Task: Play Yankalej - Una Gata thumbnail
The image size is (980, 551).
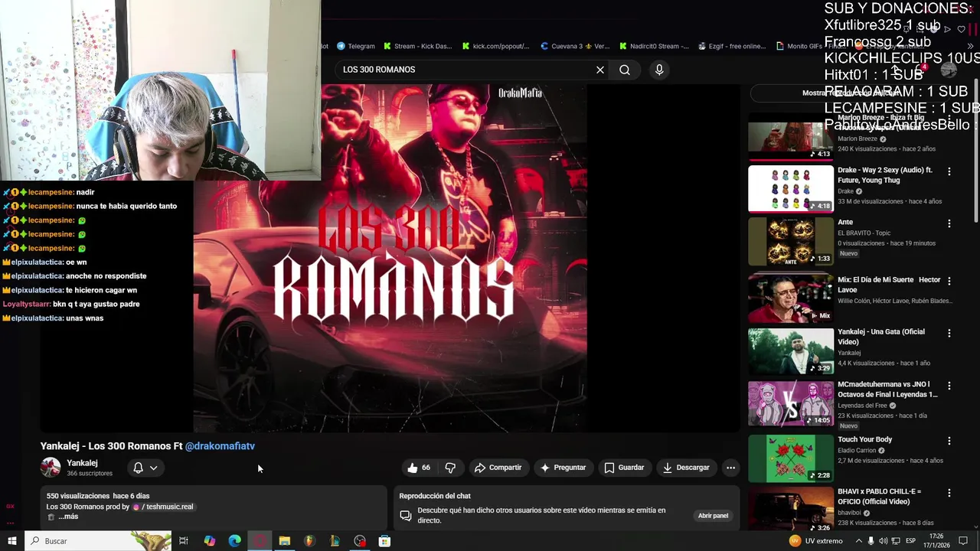Action: tap(790, 351)
